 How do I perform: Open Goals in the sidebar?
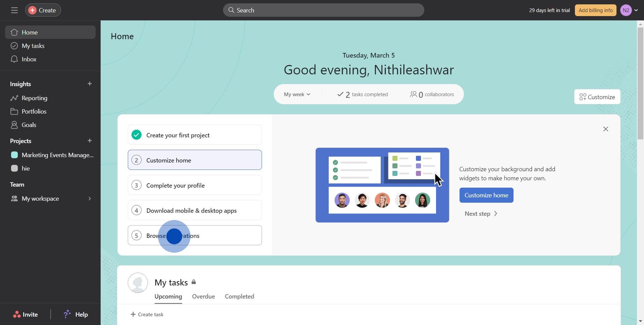29,125
